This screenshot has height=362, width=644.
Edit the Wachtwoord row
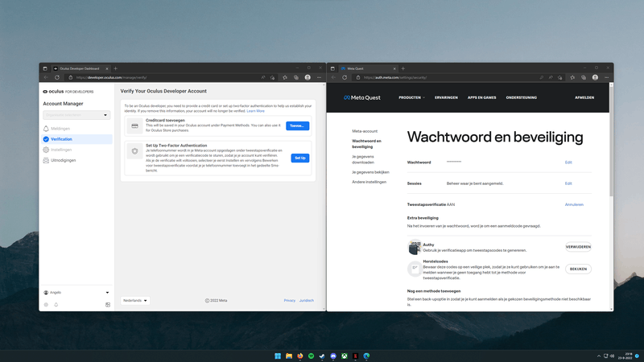(568, 162)
